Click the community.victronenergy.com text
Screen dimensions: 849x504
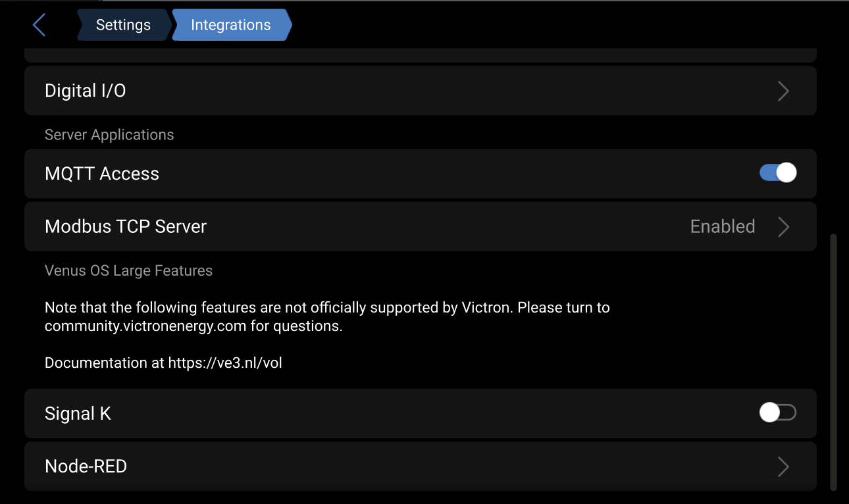145,326
